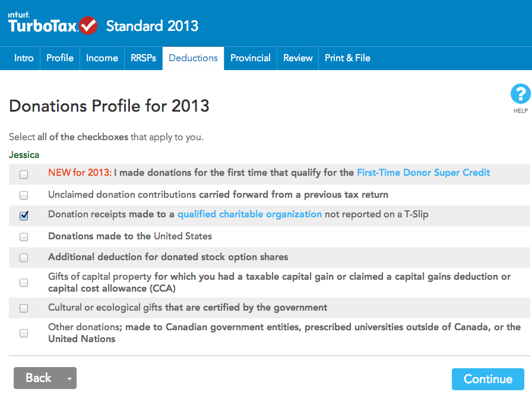Enable unclaimed donation contributions carried forward checkbox
The width and height of the screenshot is (532, 411).
pyautogui.click(x=24, y=195)
